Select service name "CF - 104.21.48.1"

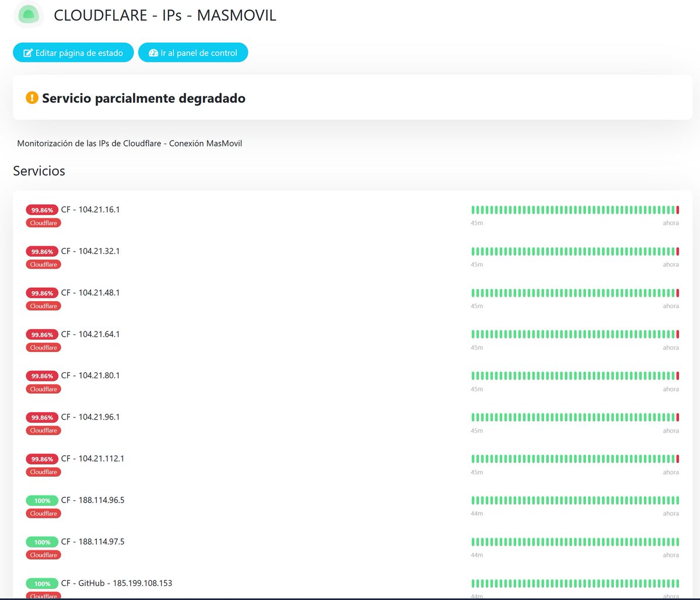pos(90,292)
